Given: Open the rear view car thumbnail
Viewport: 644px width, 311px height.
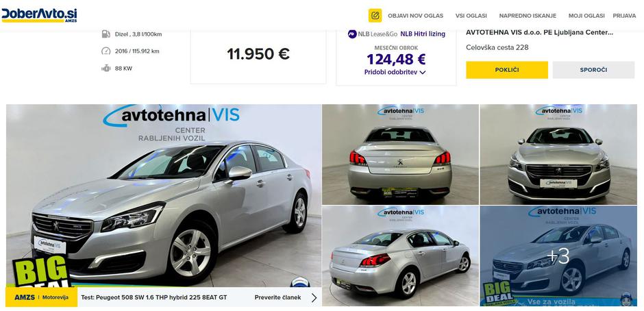Looking at the screenshot, I should 401,155.
